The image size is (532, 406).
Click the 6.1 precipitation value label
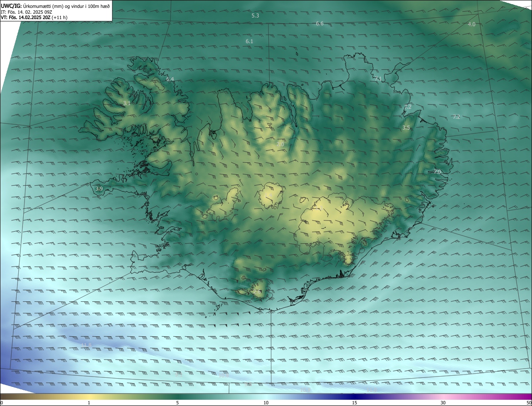(249, 42)
